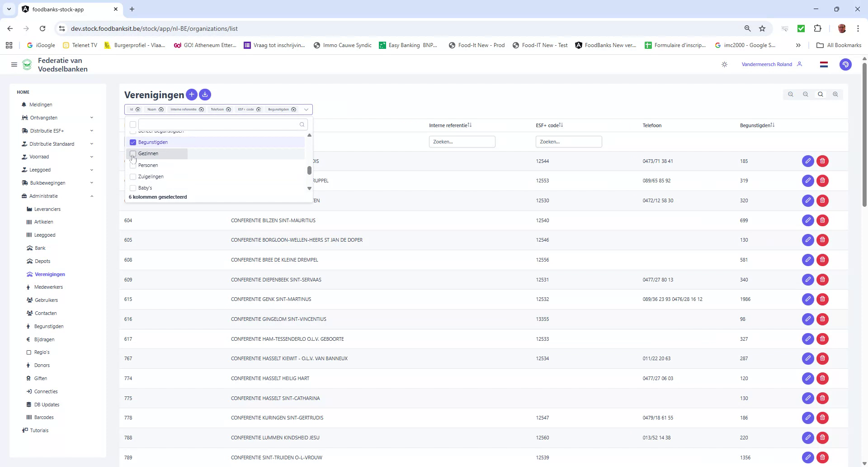The width and height of the screenshot is (868, 467).
Task: Open the add new vereniging plus icon
Action: (x=192, y=95)
